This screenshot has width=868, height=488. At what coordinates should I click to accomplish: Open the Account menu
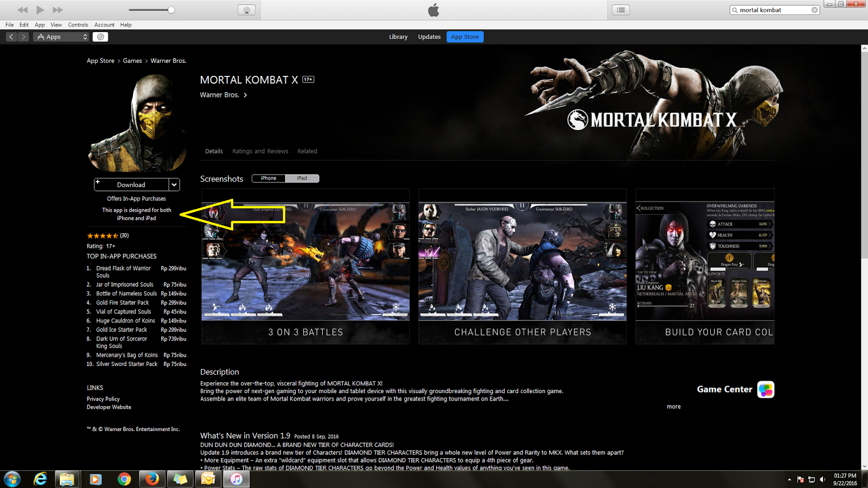[x=104, y=25]
